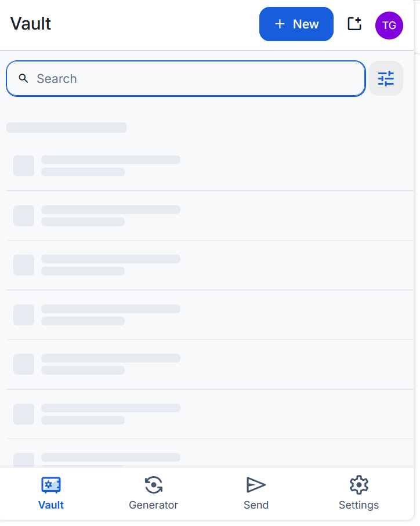Focus the Search vault input field
Screen dimensions: 420x526
coord(186,78)
